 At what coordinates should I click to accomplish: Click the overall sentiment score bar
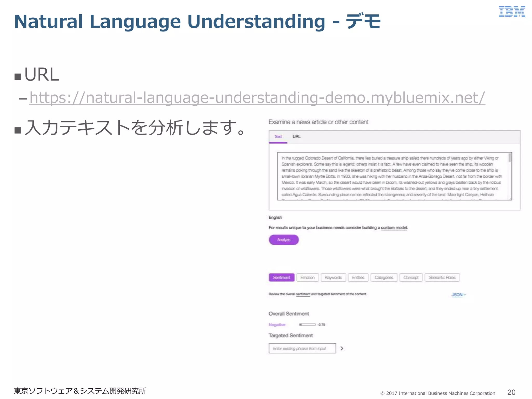coord(307,325)
